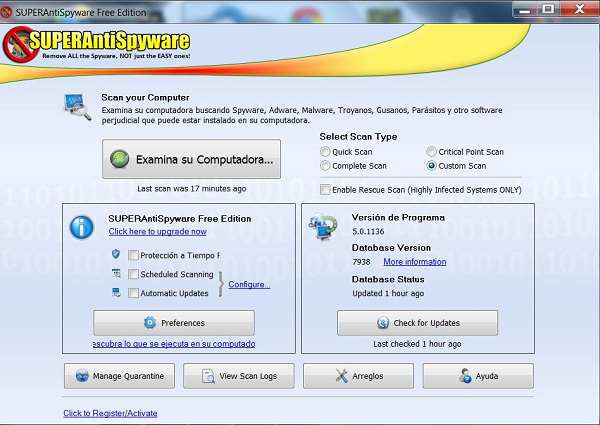Click the program version computer icon
Viewport: 600px width, 425px height.
323,228
